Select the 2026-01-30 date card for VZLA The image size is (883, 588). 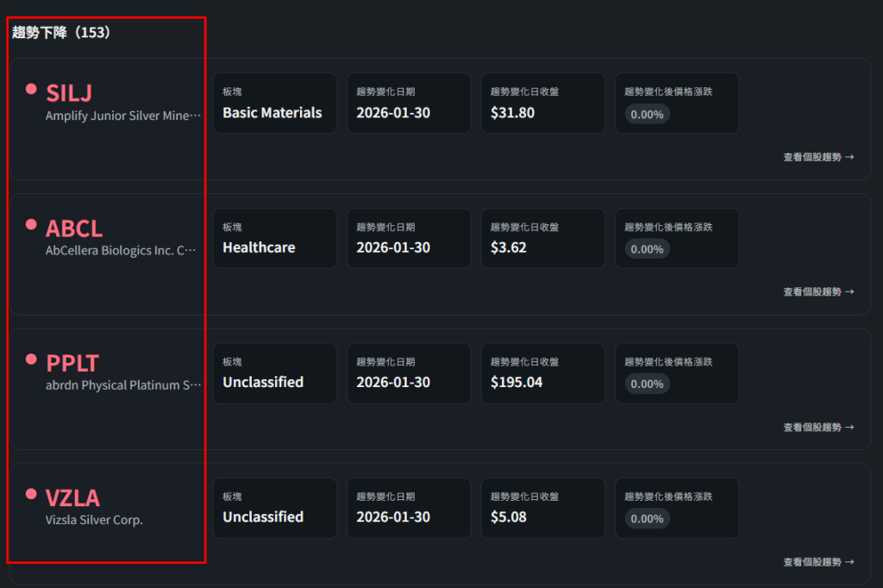(x=409, y=508)
